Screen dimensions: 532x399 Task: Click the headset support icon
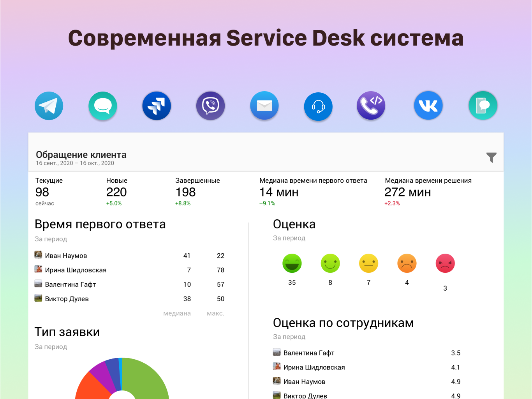pyautogui.click(x=318, y=106)
